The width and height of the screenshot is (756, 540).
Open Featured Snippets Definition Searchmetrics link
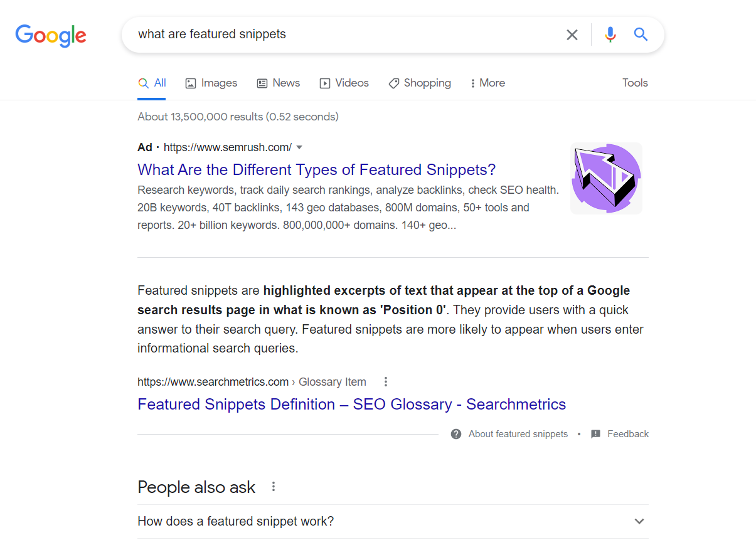pos(351,404)
